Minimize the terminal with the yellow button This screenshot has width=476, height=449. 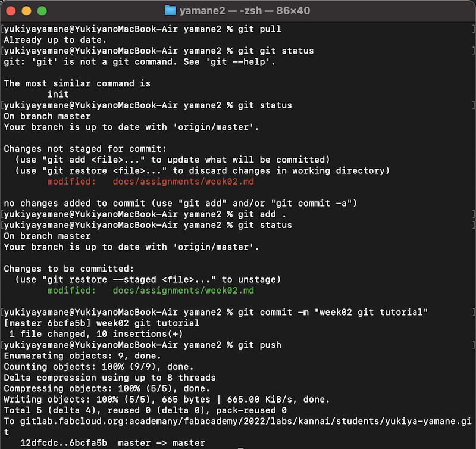tap(26, 11)
